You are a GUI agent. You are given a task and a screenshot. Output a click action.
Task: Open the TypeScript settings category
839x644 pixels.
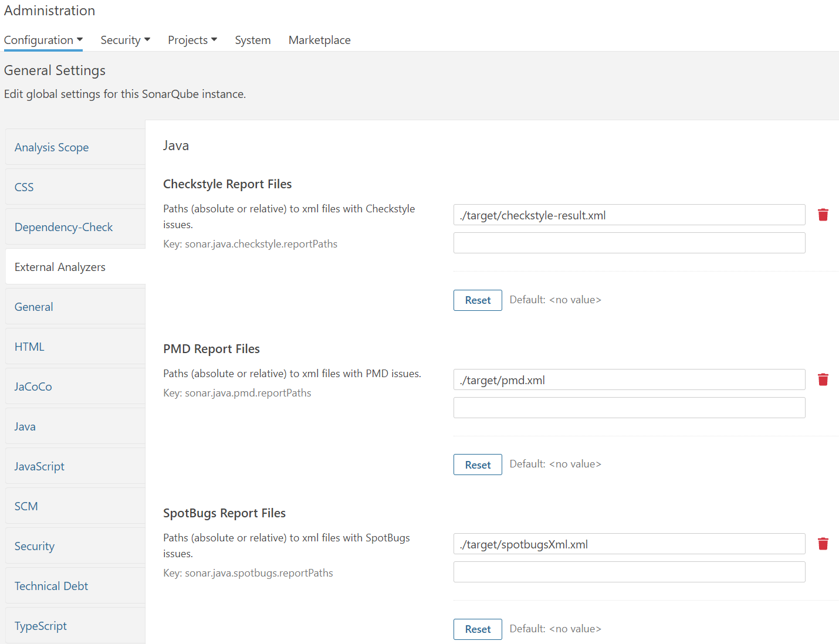[x=76, y=625]
